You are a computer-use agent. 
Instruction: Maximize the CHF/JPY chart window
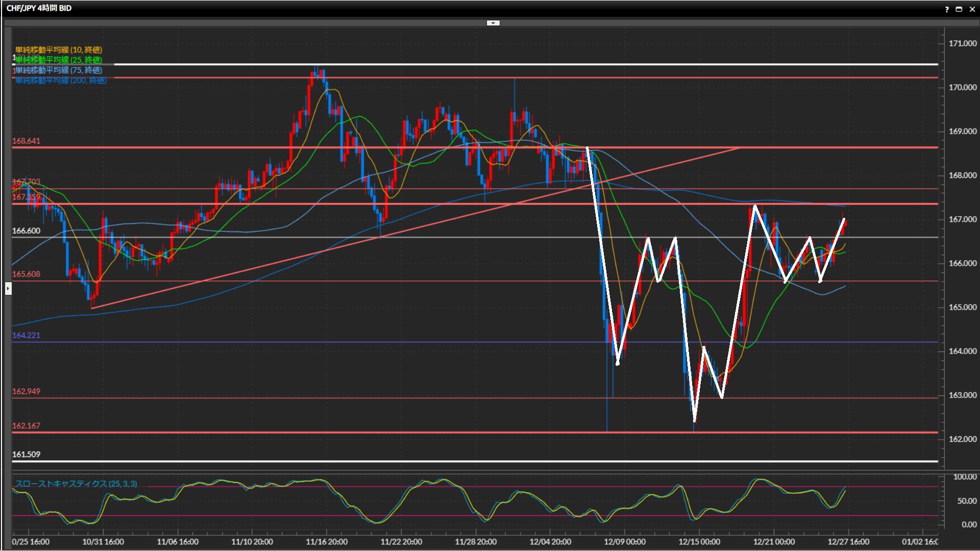(x=959, y=9)
